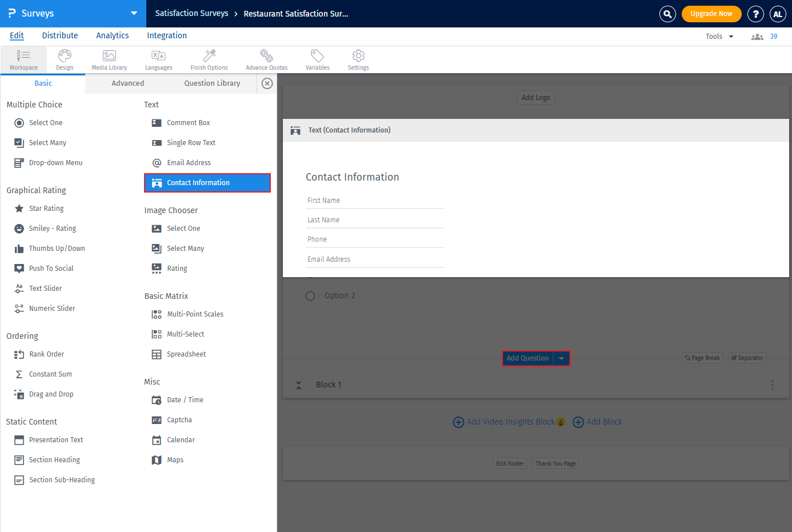Image resolution: width=792 pixels, height=532 pixels.
Task: Close the question type panel
Action: 267,83
